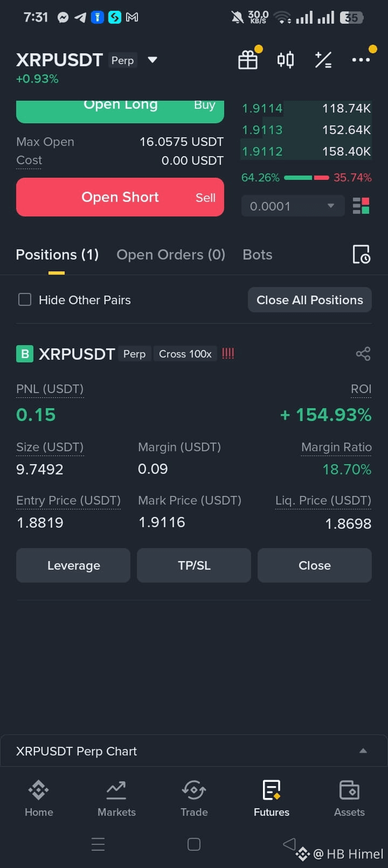Tap the long-short ratio bar
388x868 pixels.
pos(306,177)
